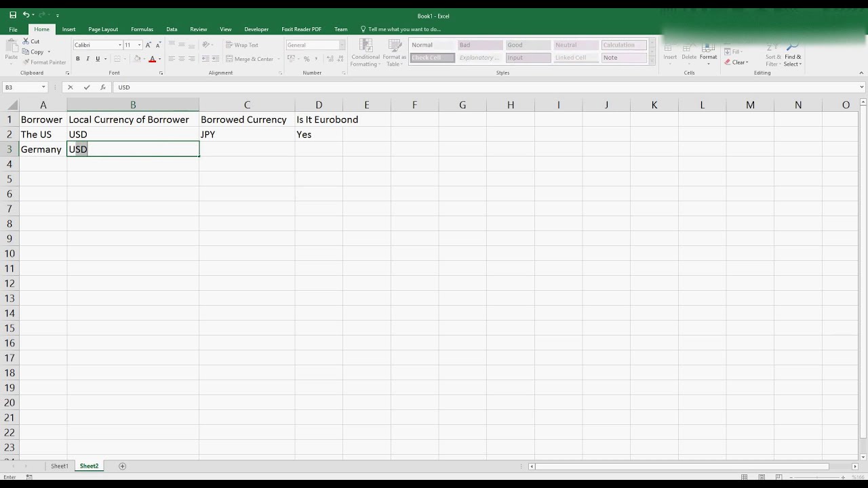Open the File menu
The width and height of the screenshot is (868, 488).
pos(13,29)
